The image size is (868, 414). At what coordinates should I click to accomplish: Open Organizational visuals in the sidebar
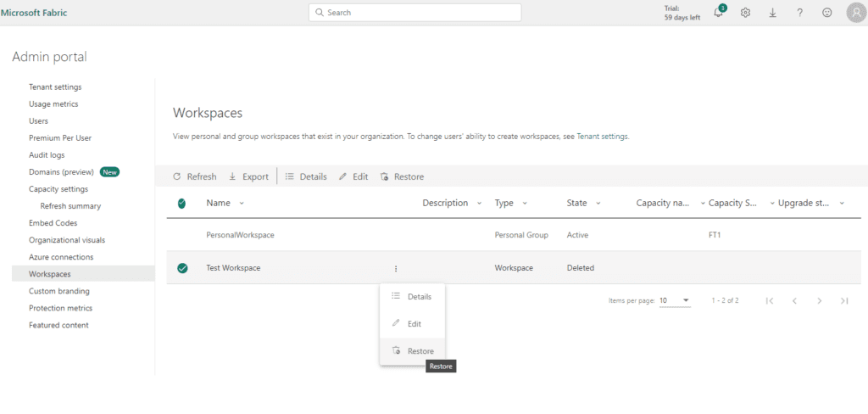tap(67, 240)
